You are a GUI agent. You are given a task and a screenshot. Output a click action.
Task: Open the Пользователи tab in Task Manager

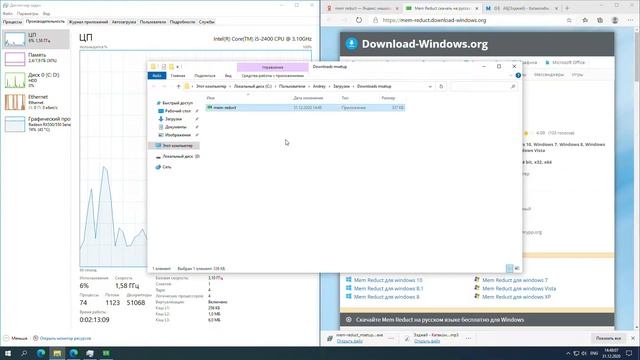point(153,22)
